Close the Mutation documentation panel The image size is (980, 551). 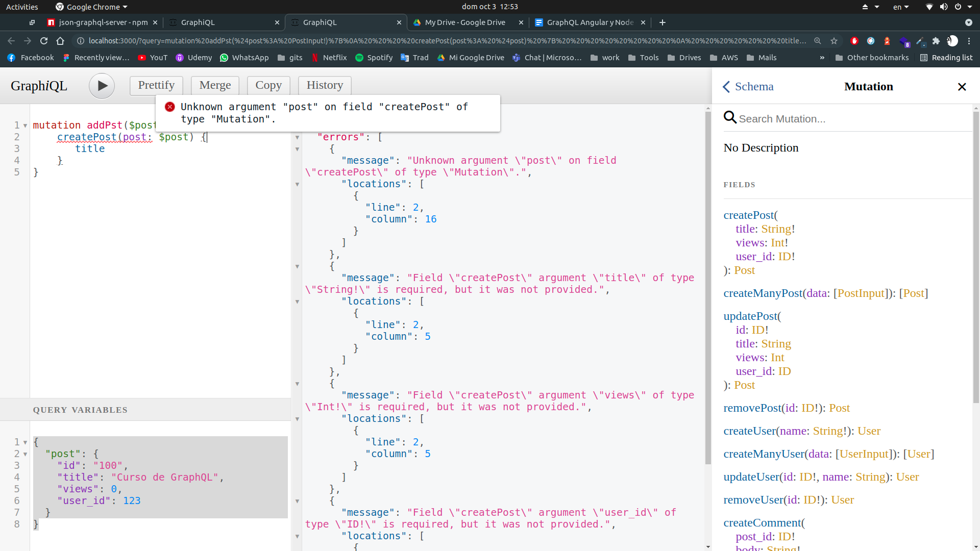(962, 87)
